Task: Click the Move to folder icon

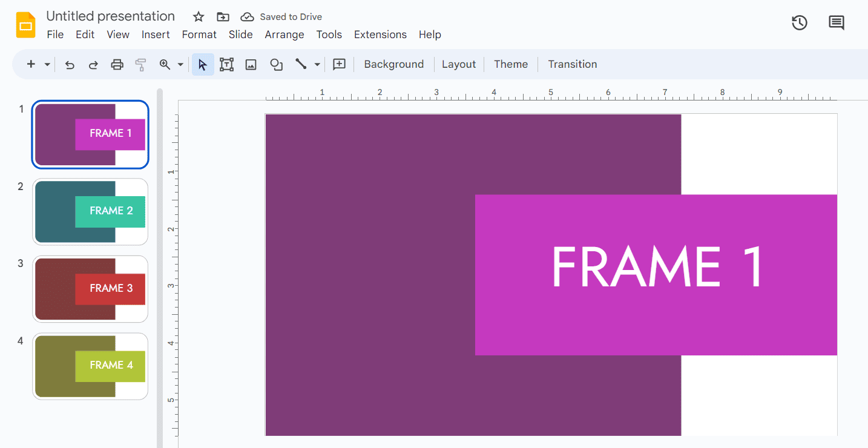Action: click(x=223, y=17)
